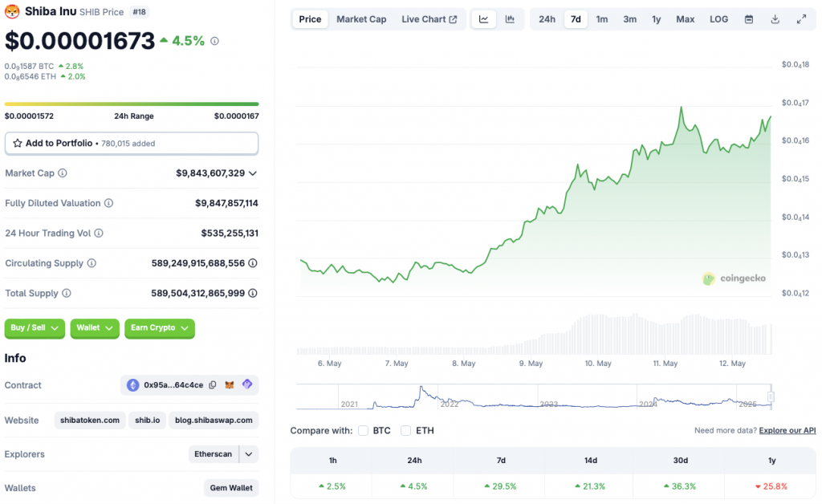Expand Market Cap details chevron
Viewport: 822px width, 504px height.
pos(253,173)
